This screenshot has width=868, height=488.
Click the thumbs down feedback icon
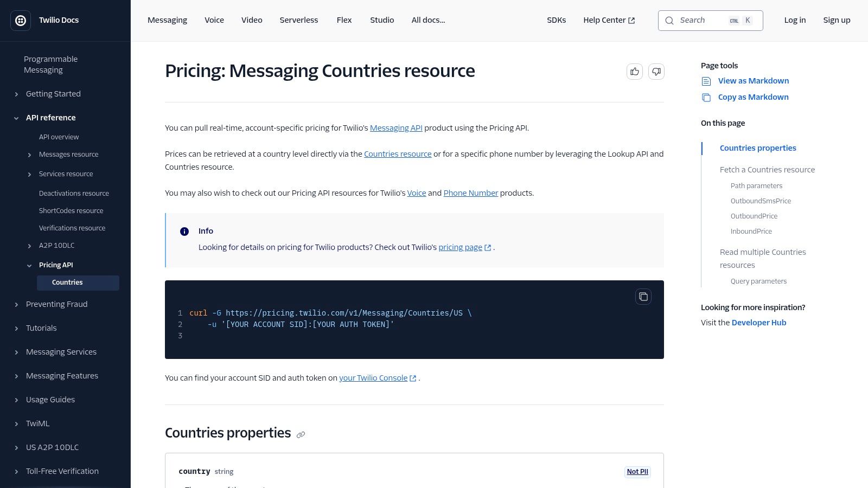656,72
